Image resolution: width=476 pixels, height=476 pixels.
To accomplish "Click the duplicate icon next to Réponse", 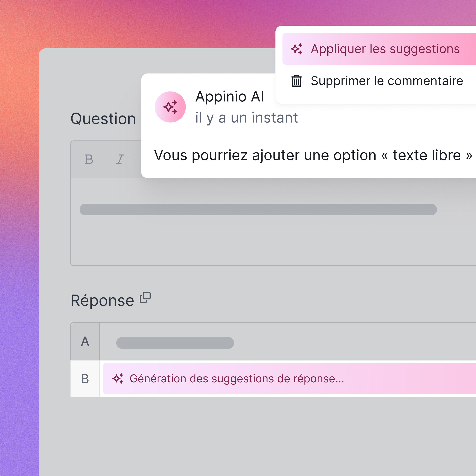I will click(145, 297).
